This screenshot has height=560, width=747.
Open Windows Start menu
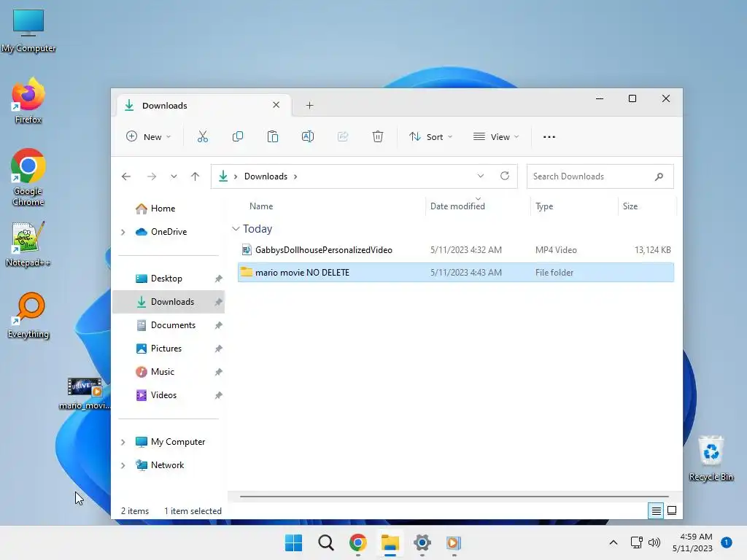293,542
